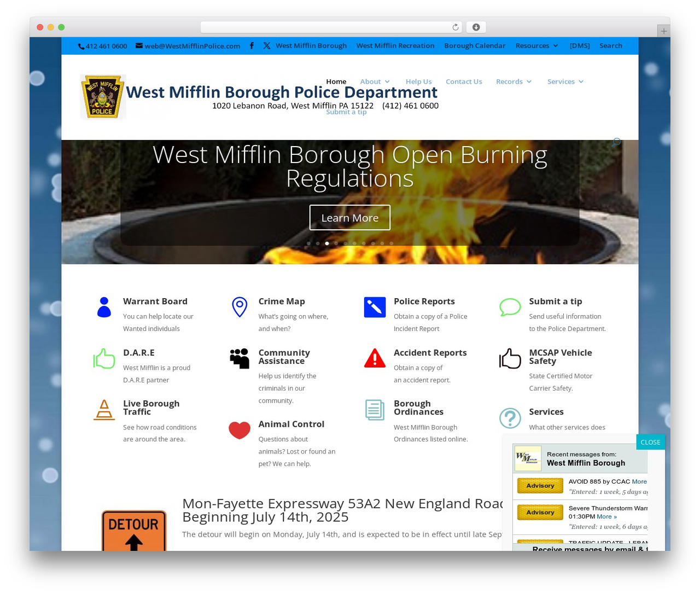Viewport: 700px width, 593px height.
Task: Open the West Mifflin Recreation link
Action: (395, 46)
